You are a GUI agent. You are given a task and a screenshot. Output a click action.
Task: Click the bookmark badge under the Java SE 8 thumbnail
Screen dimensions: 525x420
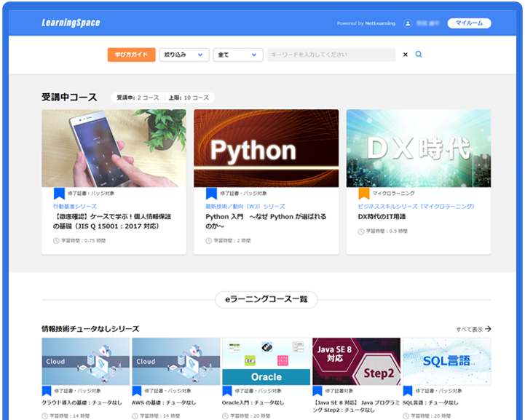317,391
